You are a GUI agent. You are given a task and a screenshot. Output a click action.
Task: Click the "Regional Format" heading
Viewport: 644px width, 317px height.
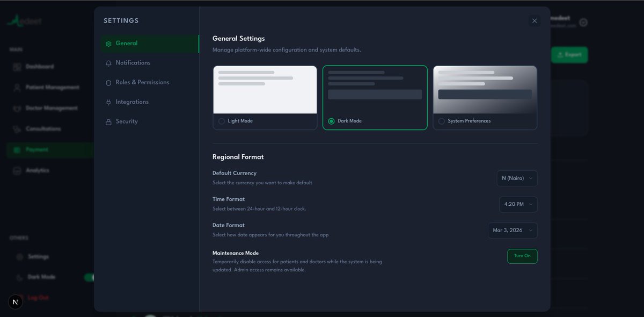pyautogui.click(x=238, y=157)
